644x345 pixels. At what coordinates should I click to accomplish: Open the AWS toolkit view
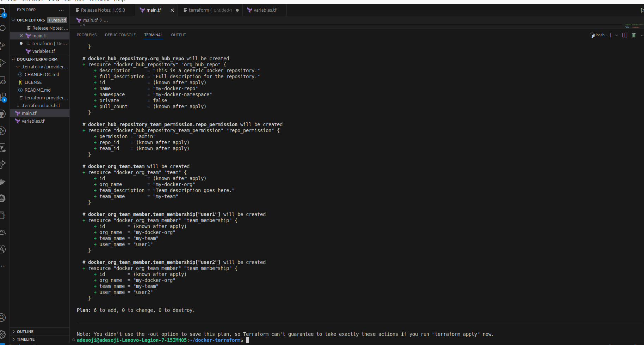point(3,232)
